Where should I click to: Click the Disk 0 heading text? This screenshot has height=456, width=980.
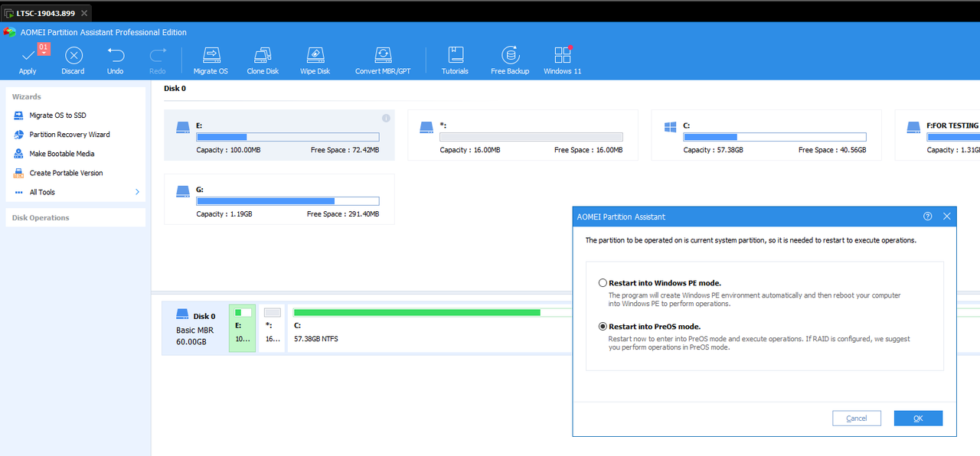click(175, 89)
